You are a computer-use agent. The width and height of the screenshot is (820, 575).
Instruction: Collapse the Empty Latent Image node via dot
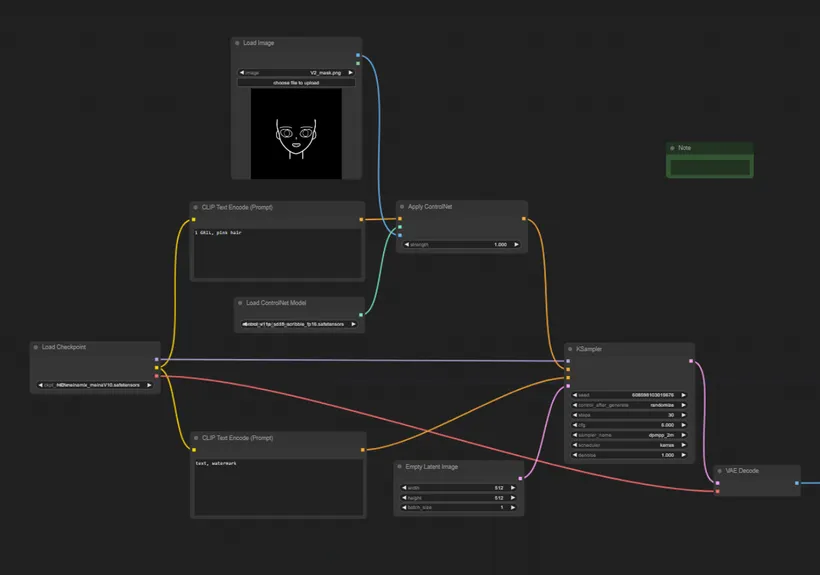coord(400,467)
